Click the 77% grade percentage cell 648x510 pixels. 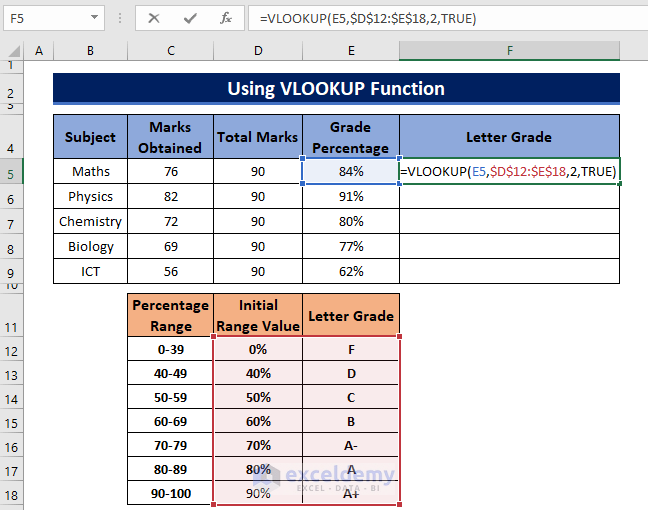click(x=351, y=246)
